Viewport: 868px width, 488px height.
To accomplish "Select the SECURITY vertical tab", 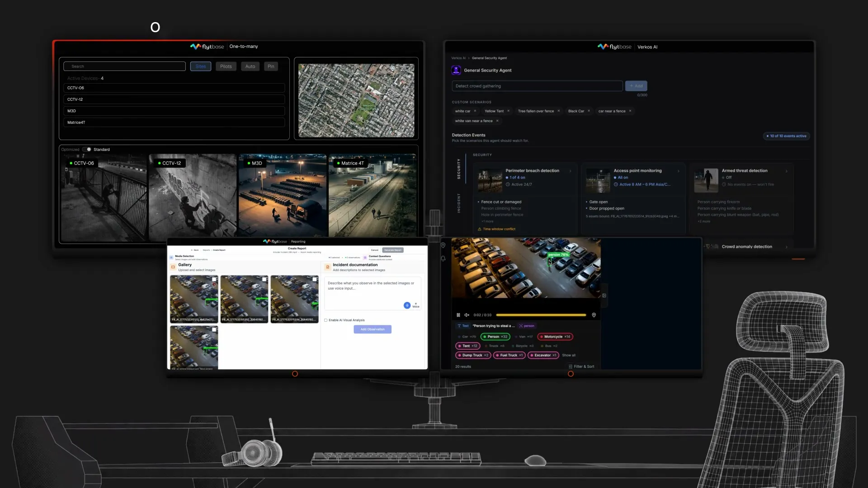I will [x=459, y=169].
